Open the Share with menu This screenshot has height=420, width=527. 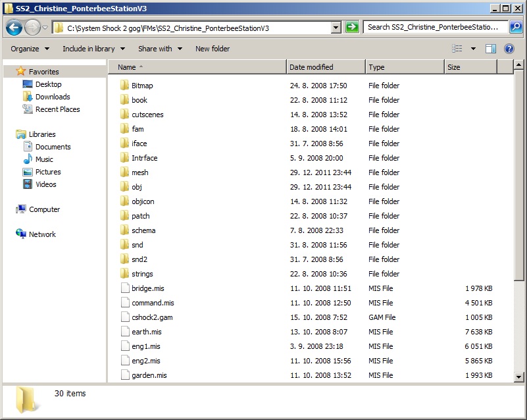coord(160,49)
